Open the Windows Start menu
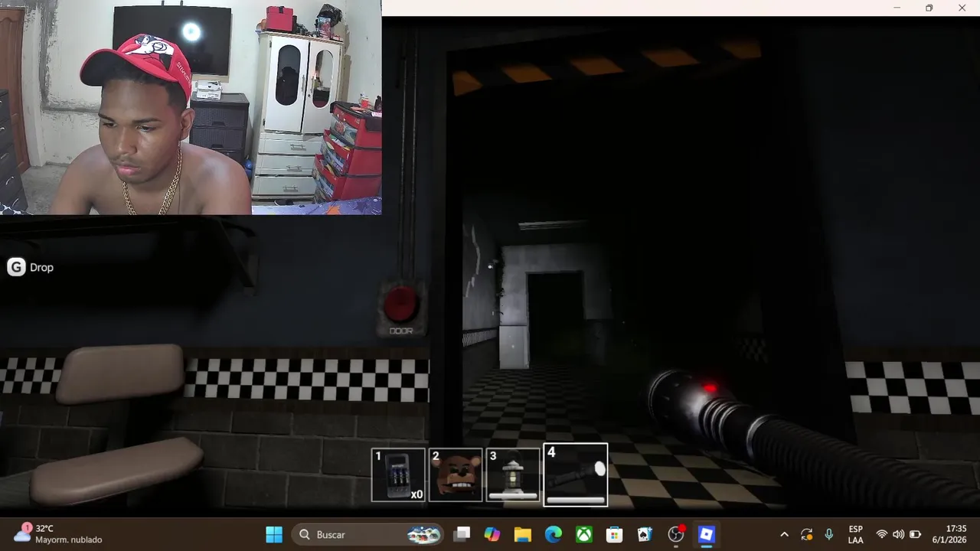 click(274, 534)
